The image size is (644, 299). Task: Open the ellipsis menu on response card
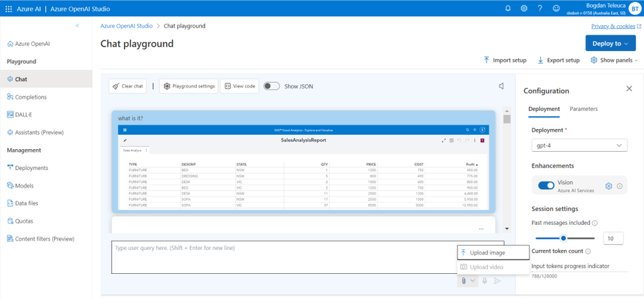tap(481, 229)
